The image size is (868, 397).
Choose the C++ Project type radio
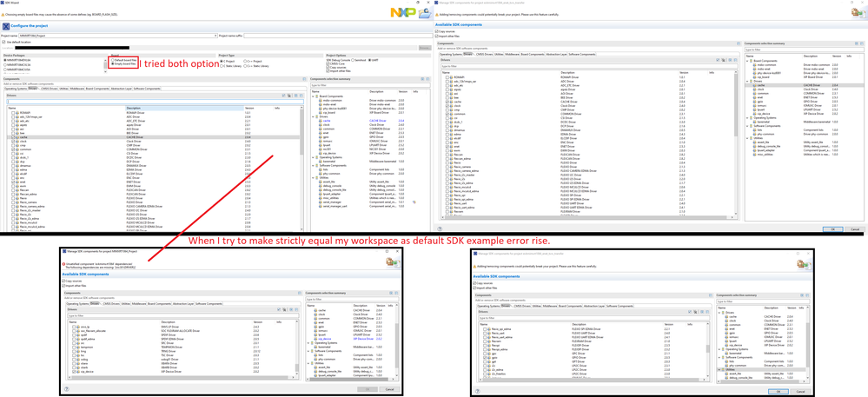pyautogui.click(x=245, y=61)
